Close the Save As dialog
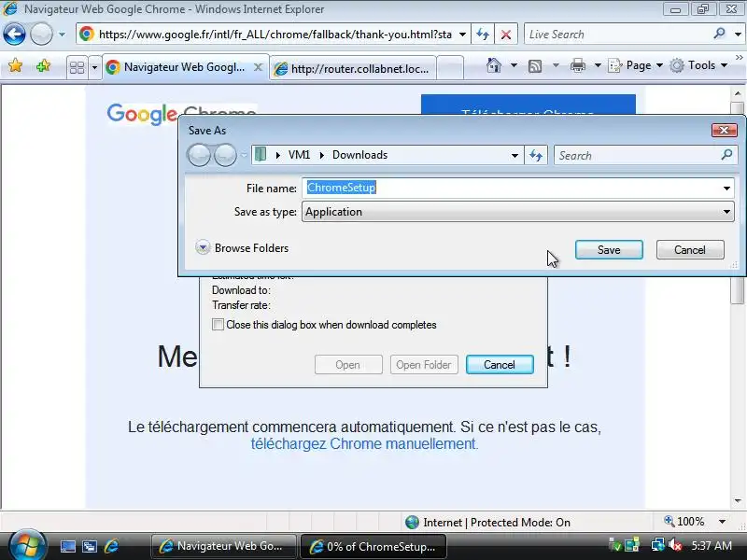 725,130
